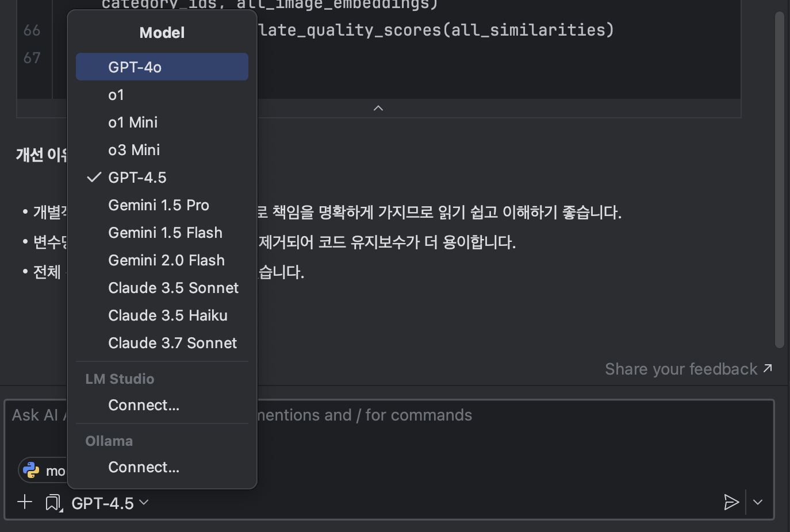Open the send options dropdown chevron

[x=758, y=502]
